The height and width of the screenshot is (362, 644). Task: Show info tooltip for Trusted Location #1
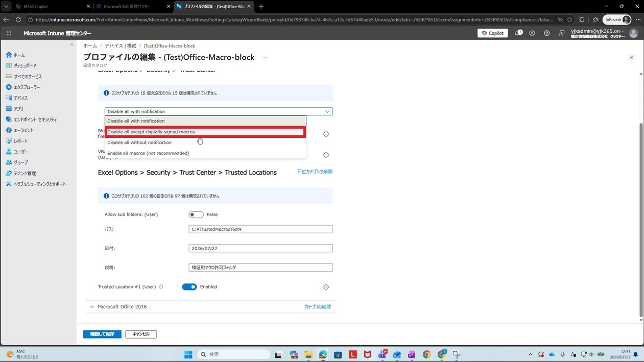point(161,287)
